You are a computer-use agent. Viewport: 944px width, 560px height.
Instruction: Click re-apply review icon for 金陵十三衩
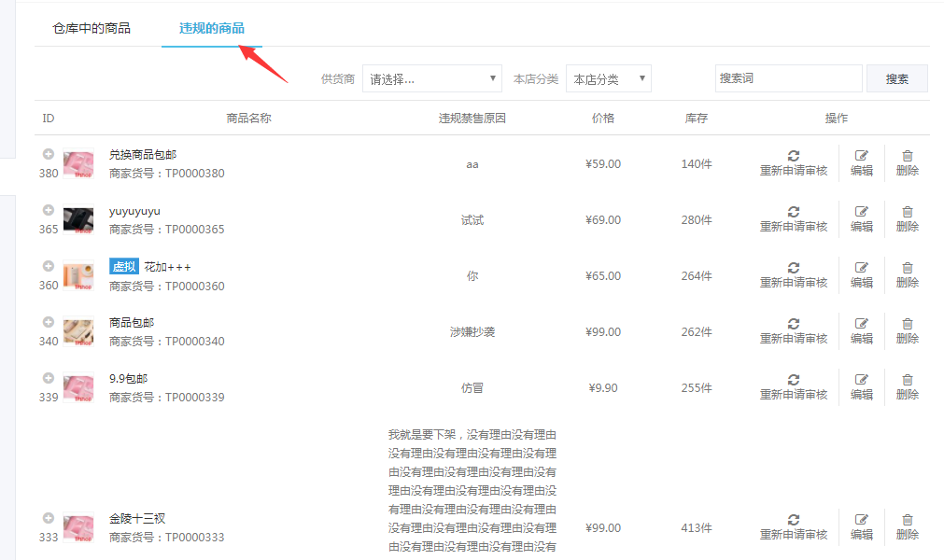pyautogui.click(x=793, y=520)
